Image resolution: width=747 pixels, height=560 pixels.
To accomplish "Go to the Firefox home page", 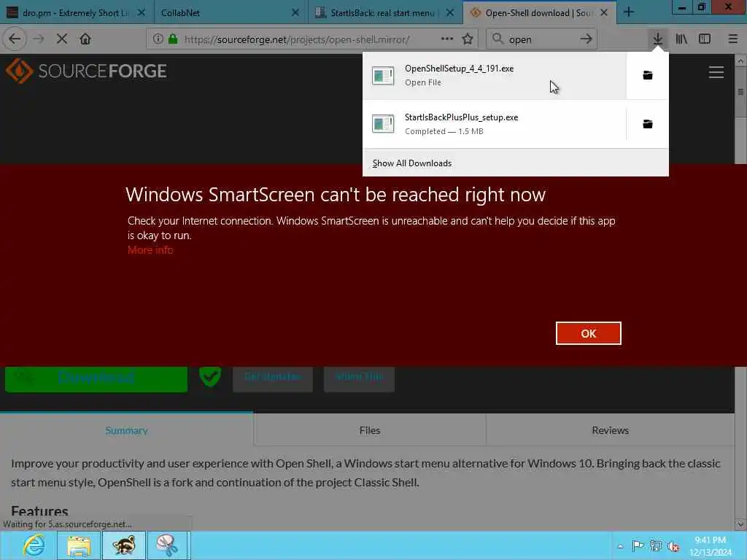I will (85, 39).
